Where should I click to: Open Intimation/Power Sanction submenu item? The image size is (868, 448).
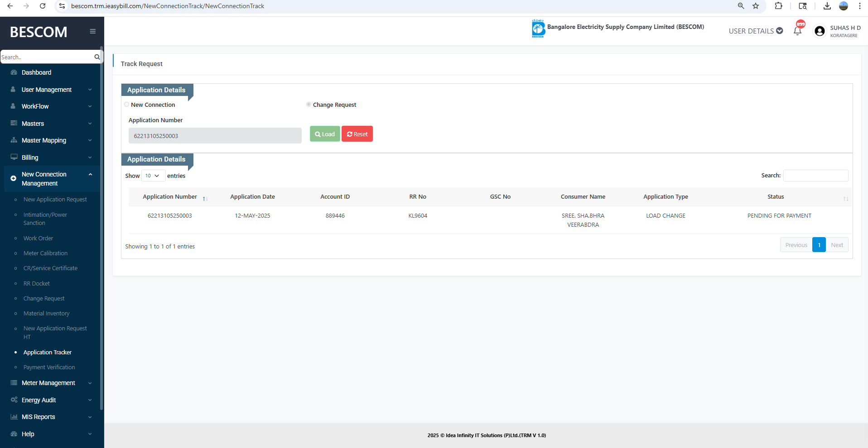[x=45, y=219]
